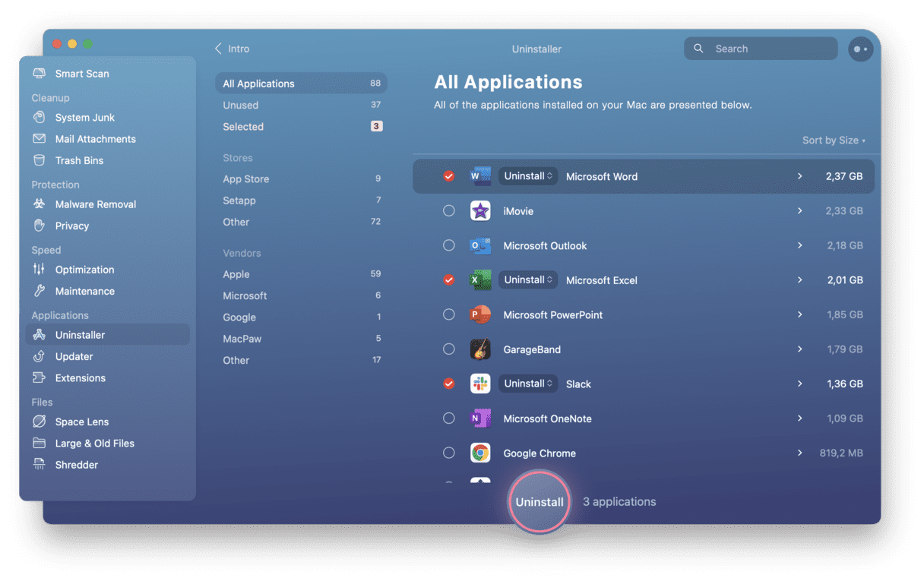Expand Google Chrome details chevron
924x581 pixels.
coord(799,453)
